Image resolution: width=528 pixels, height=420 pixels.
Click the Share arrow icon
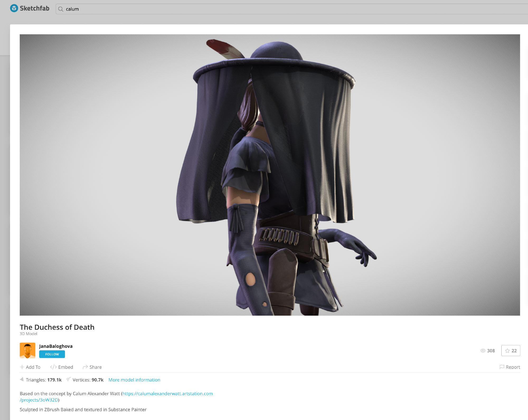(x=85, y=367)
